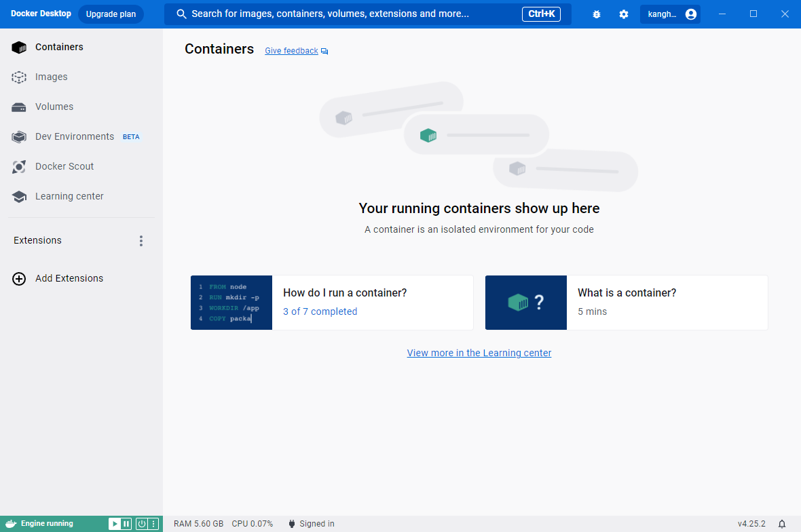Screen dimensions: 801x532
Task: Open the Extensions three-dot menu
Action: (141, 241)
